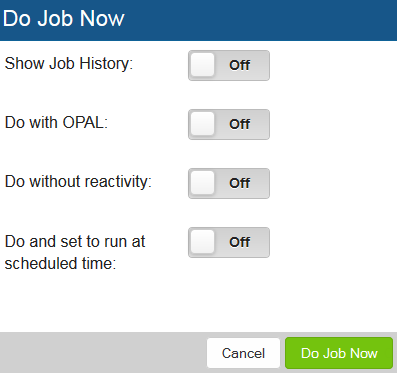This screenshot has width=397, height=373.
Task: Click Off text on scheduled time switch
Action: click(239, 242)
